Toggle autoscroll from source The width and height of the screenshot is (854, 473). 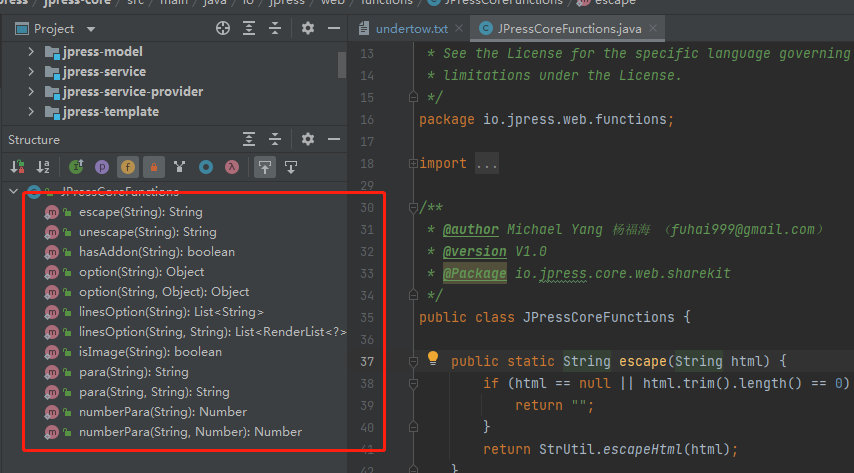291,167
